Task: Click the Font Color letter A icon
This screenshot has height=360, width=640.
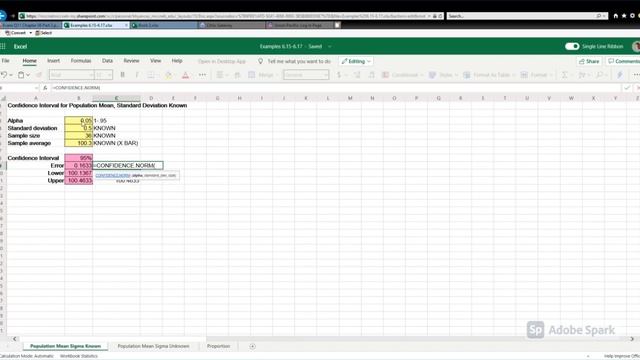Action: pyautogui.click(x=185, y=75)
